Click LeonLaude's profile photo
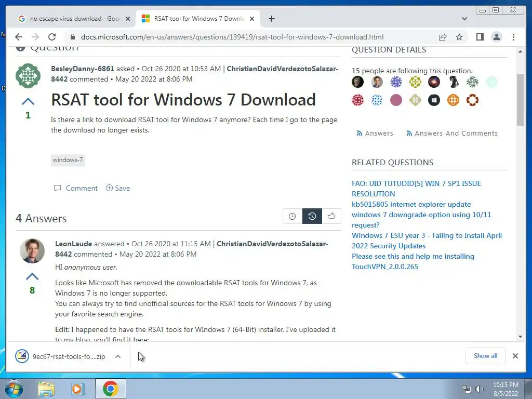532x399 pixels. point(32,251)
